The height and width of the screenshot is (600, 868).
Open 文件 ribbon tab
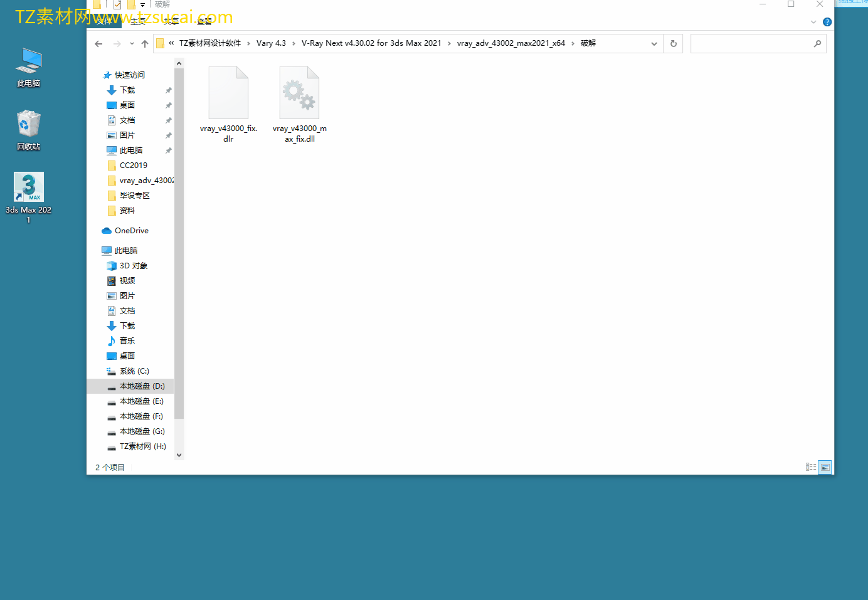pyautogui.click(x=104, y=21)
